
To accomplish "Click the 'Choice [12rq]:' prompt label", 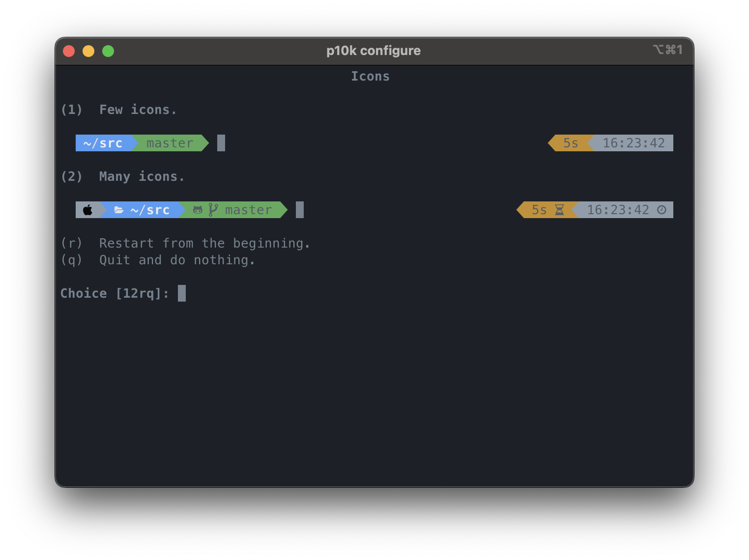I will [115, 293].
